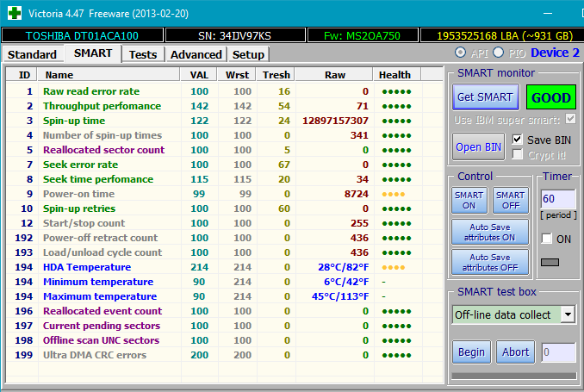Click the 1953525168 LBA capacity field
Viewport: 584px width, 392px height.
coord(504,35)
